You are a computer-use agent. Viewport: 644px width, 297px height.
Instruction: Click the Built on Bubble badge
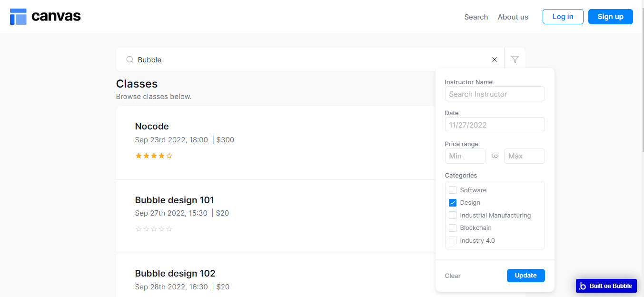[606, 286]
